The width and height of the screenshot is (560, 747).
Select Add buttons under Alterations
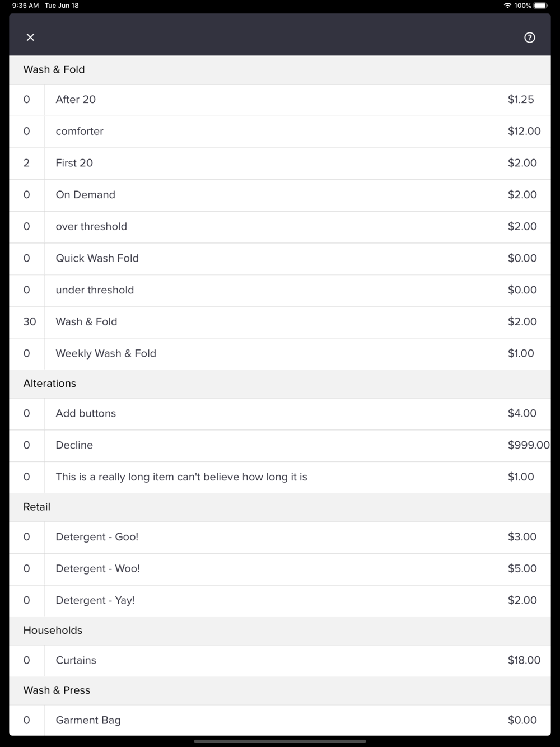[280, 413]
